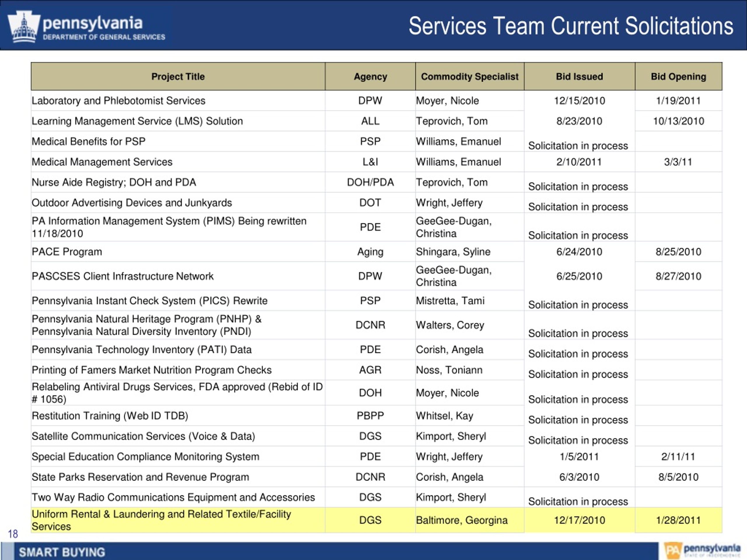
Task: Click the Services Team Current Solicitations title
Action: pyautogui.click(x=571, y=26)
